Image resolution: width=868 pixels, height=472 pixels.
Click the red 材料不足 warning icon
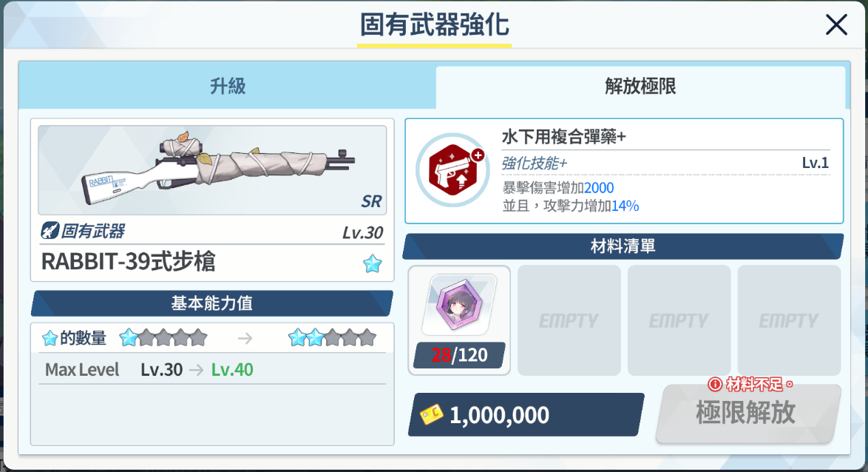pyautogui.click(x=715, y=384)
